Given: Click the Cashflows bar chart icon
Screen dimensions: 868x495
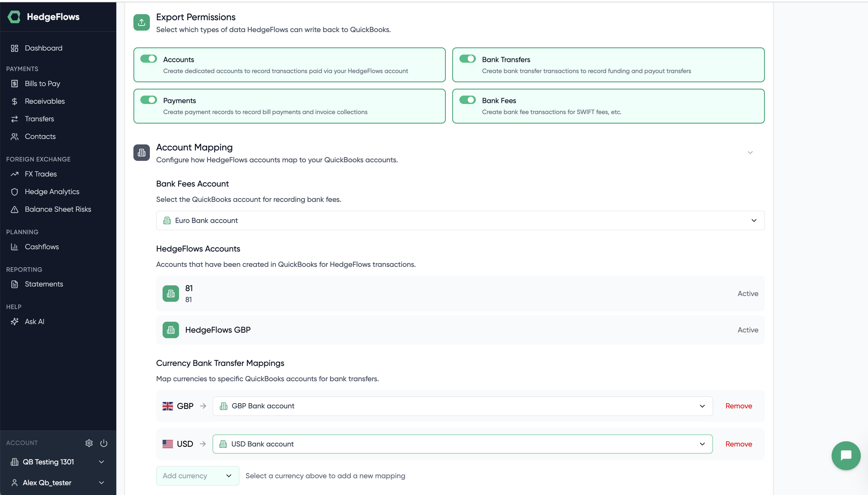Looking at the screenshot, I should [15, 246].
